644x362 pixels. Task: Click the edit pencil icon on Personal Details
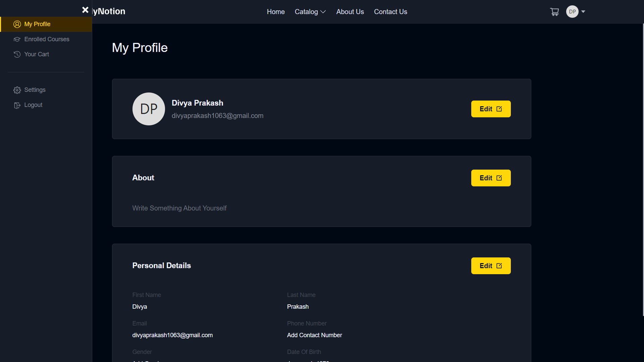(x=499, y=265)
